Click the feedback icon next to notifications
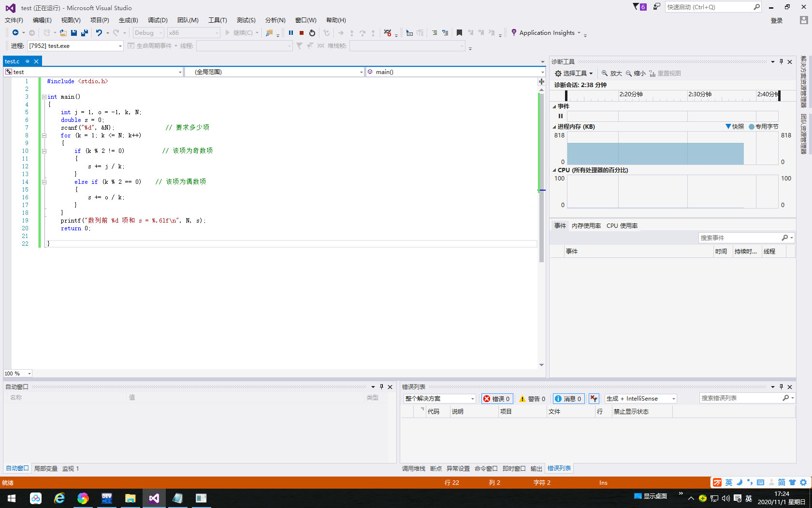812x508 pixels. tap(657, 7)
